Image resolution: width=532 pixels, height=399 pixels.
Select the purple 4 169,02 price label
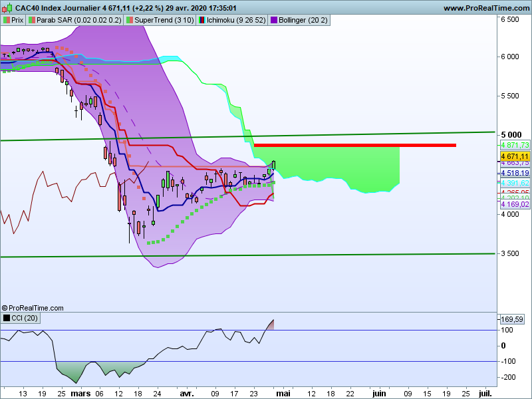pyautogui.click(x=515, y=204)
